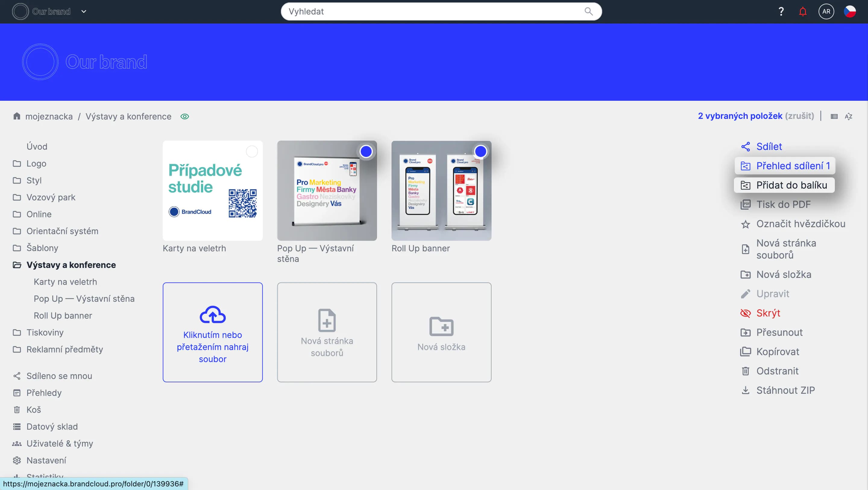Click zrušit to cancel selection
The height and width of the screenshot is (490, 868).
click(x=799, y=116)
